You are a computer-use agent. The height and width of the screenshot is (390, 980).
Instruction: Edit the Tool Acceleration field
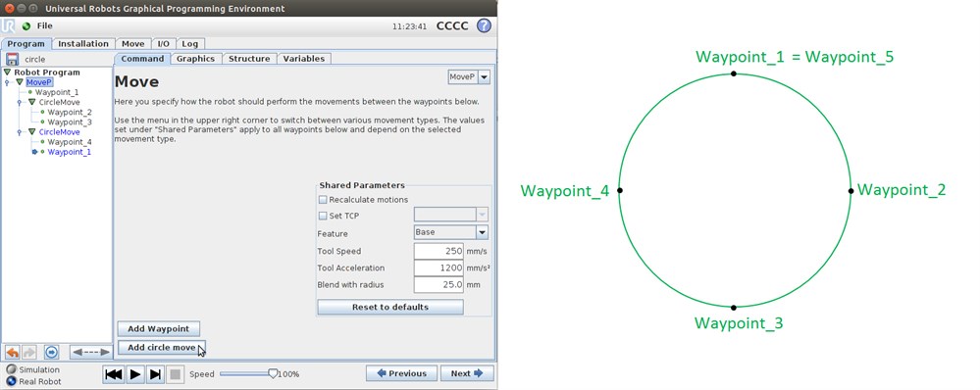[x=438, y=268]
